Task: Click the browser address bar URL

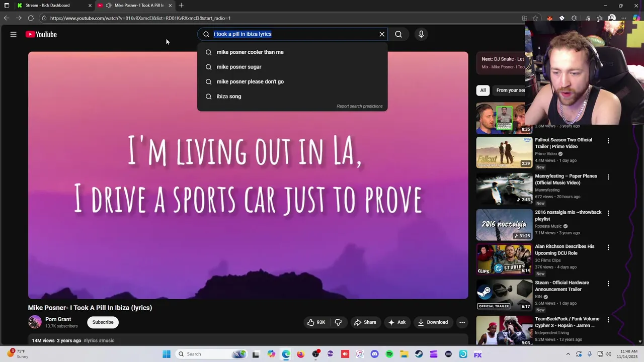Action: click(140, 18)
